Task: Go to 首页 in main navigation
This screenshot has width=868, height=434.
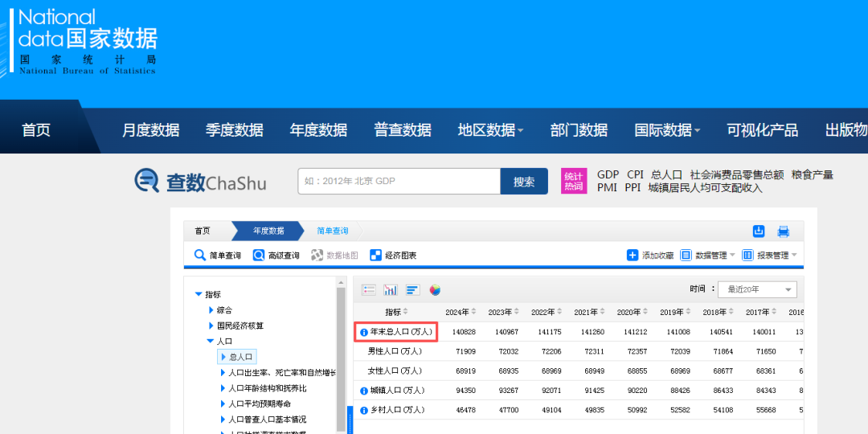Action: point(36,130)
